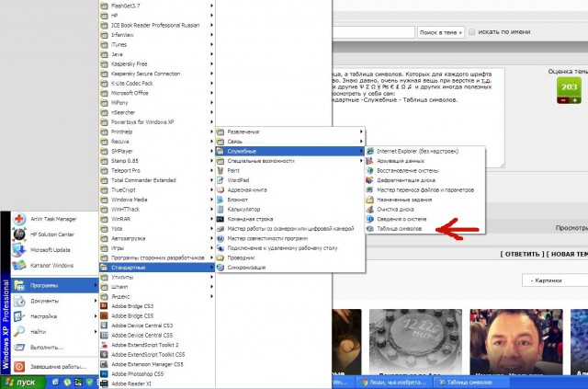Launch AnVir Task Manager
Viewport: 588px width, 389px height.
[54, 219]
